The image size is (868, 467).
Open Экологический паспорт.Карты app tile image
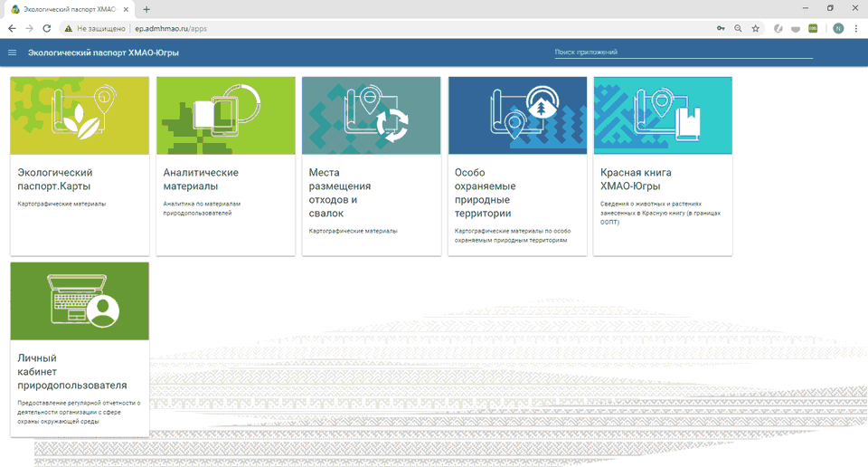coord(80,116)
